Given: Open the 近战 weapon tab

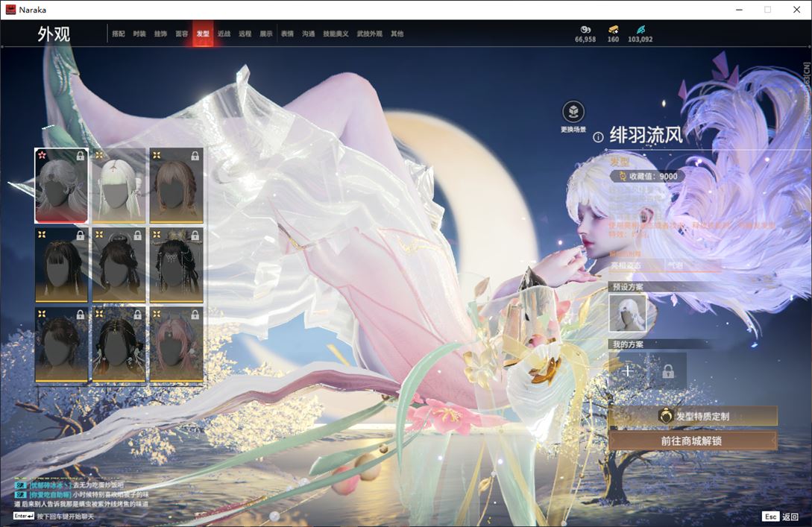Looking at the screenshot, I should pos(224,34).
